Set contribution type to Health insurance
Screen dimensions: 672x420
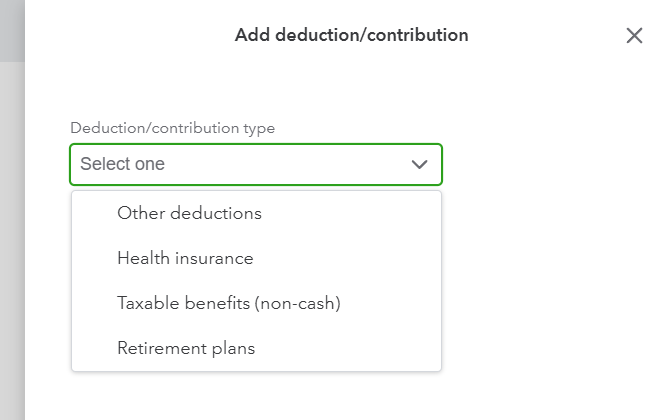[185, 258]
